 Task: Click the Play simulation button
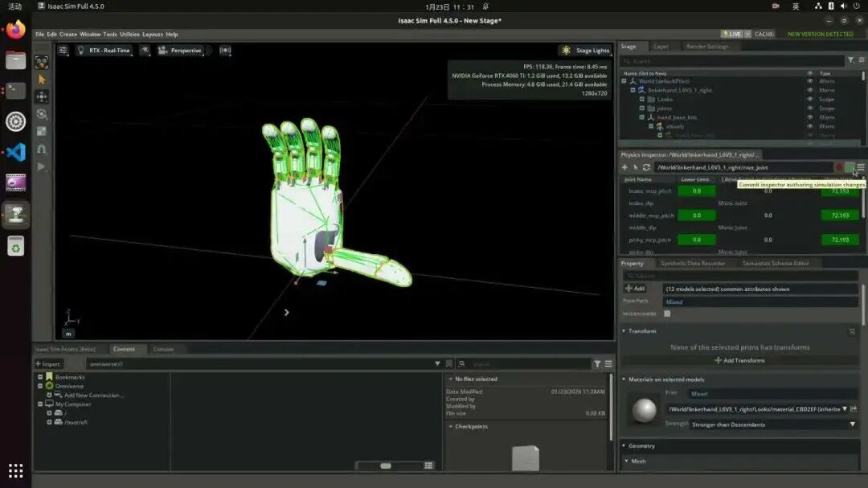42,166
